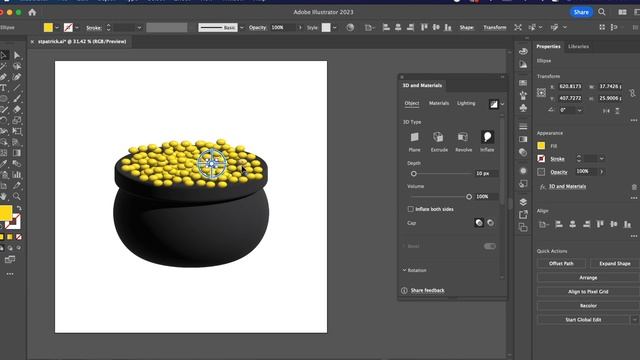Click the yellow Fill swatch in Appearance
Viewport: 640px width, 360px height.
tap(541, 146)
